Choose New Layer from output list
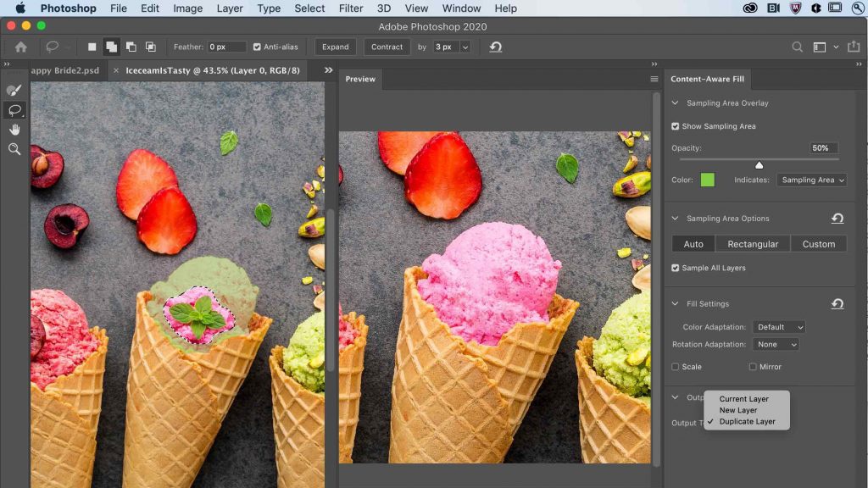This screenshot has height=488, width=868. tap(737, 410)
